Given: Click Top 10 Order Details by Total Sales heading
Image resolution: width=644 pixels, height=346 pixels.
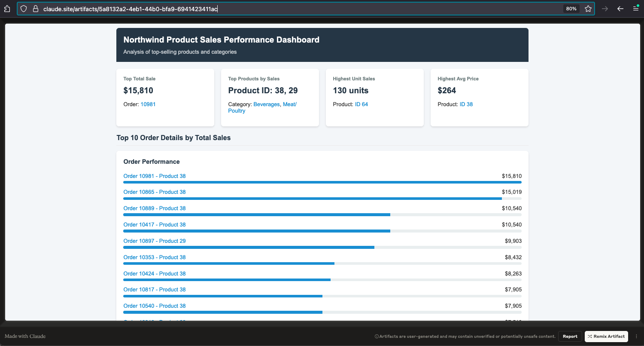Looking at the screenshot, I should click(x=173, y=138).
